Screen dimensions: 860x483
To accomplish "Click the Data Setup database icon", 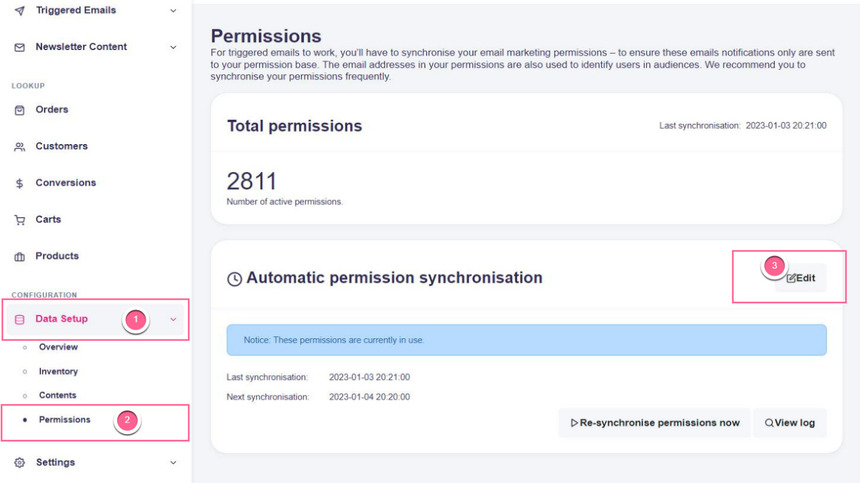I will [x=19, y=320].
